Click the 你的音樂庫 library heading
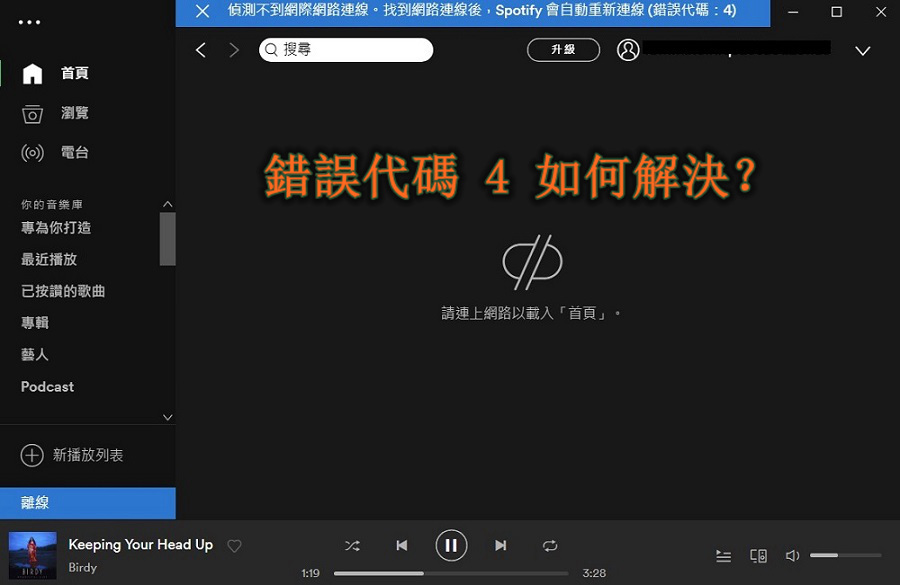 coord(52,204)
